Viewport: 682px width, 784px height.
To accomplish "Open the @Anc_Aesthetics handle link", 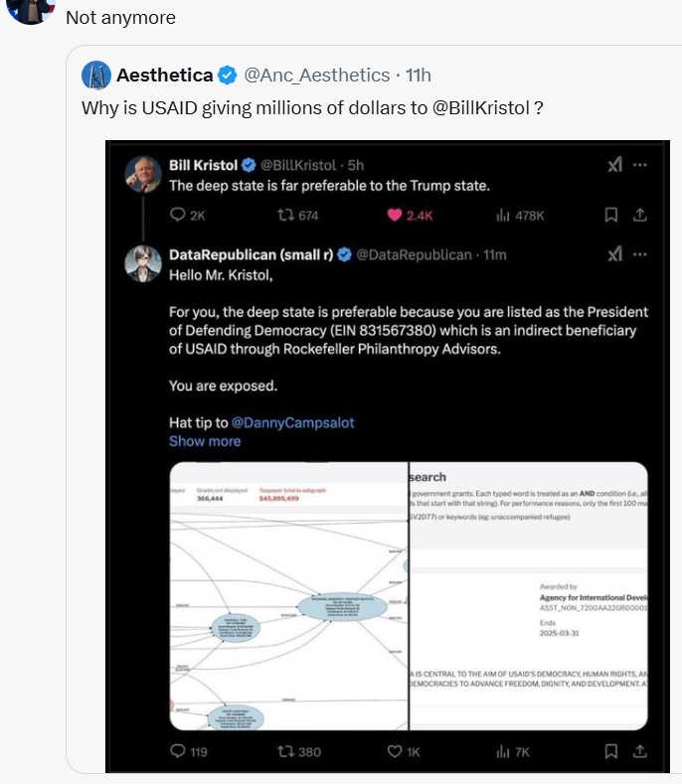I will 316,76.
